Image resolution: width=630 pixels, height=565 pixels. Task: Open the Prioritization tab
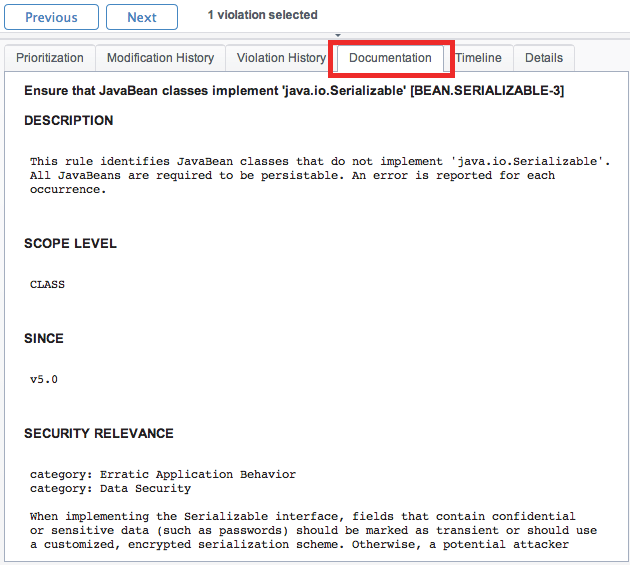pyautogui.click(x=50, y=58)
